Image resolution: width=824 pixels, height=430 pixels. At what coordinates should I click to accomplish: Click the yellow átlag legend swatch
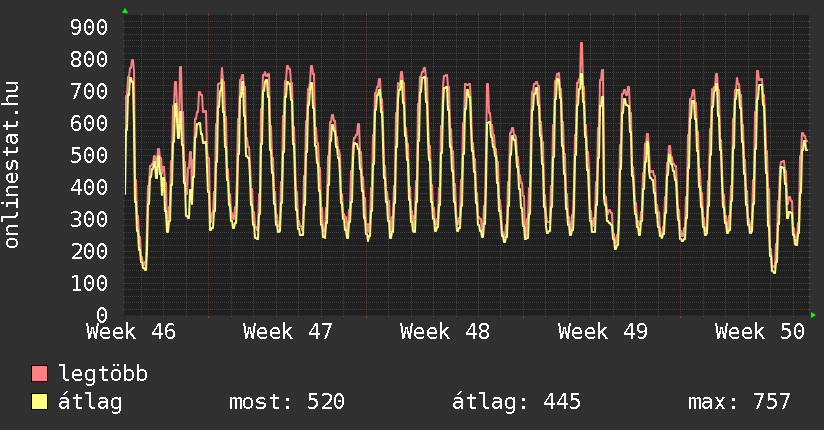click(40, 402)
